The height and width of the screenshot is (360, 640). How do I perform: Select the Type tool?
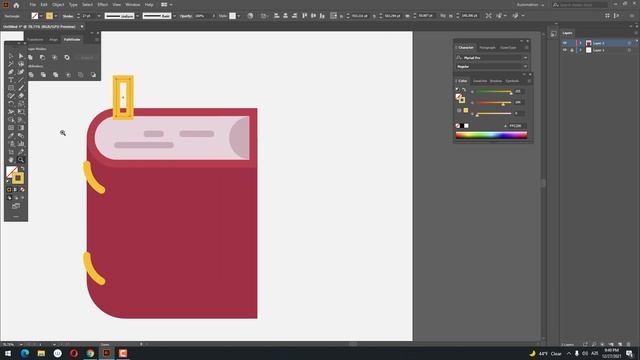(x=11, y=80)
